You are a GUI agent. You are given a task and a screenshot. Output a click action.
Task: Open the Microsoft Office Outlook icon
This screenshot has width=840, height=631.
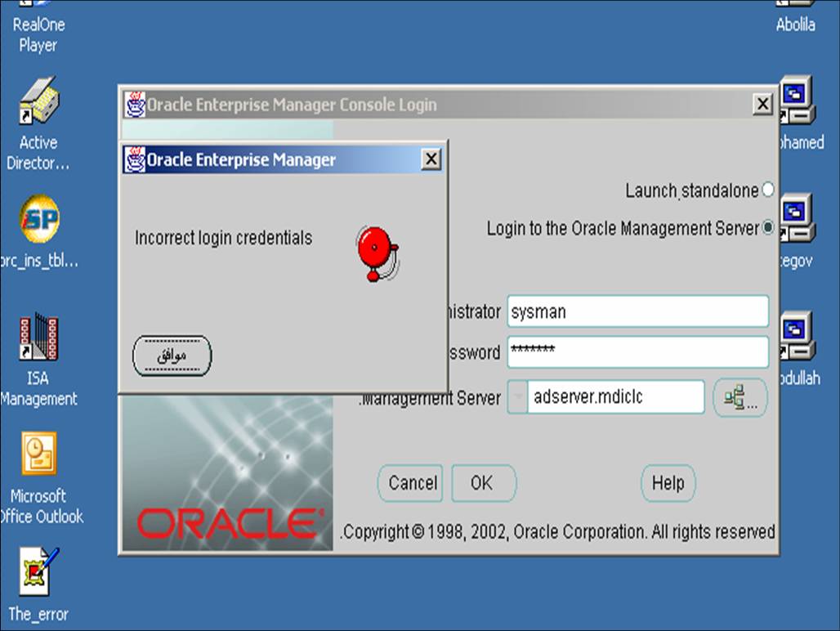38,456
